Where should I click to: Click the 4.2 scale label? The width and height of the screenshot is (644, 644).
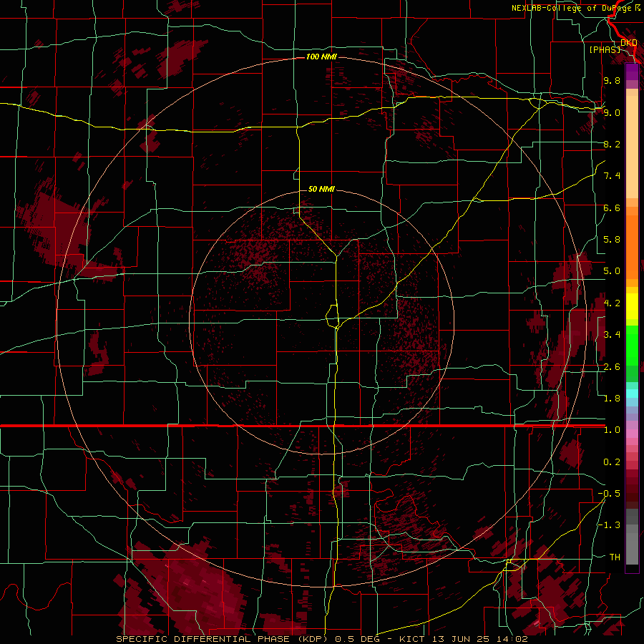tap(612, 303)
